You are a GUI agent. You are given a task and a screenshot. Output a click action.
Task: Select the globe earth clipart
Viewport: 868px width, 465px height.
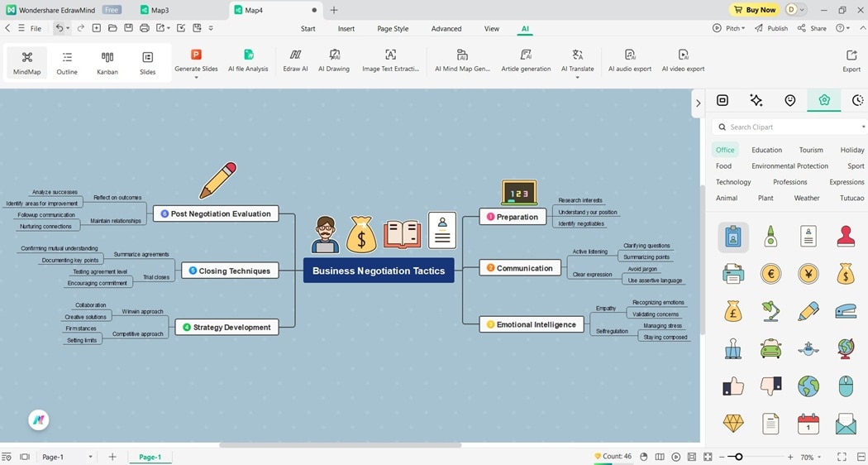(x=808, y=386)
